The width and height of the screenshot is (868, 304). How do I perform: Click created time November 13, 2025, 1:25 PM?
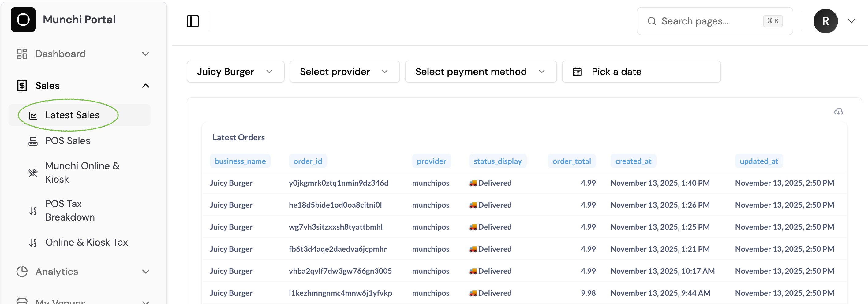pyautogui.click(x=660, y=227)
